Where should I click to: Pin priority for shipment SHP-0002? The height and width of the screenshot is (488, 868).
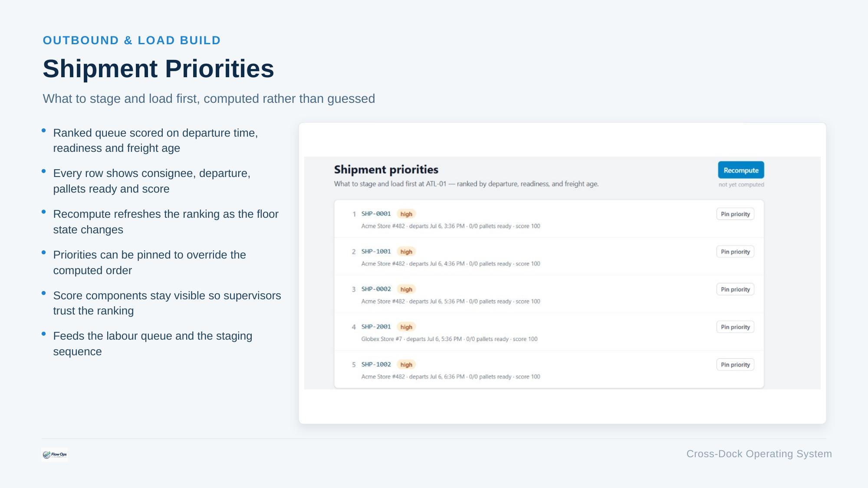point(735,289)
